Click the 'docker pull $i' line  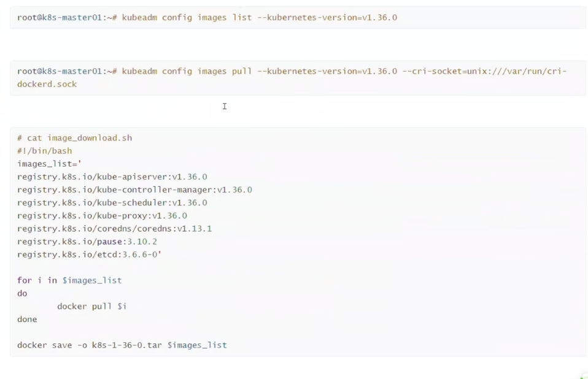[92, 307]
